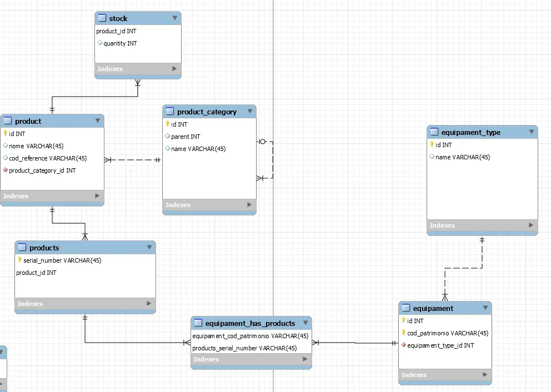
Task: Select the products_serial_number VARCHAR(45) column
Action: 244,348
